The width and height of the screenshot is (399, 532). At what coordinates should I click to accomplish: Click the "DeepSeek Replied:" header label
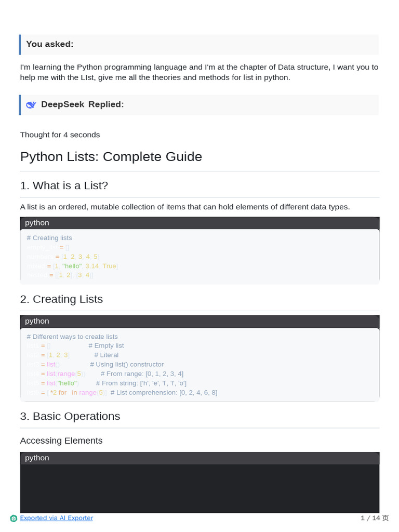[82, 104]
